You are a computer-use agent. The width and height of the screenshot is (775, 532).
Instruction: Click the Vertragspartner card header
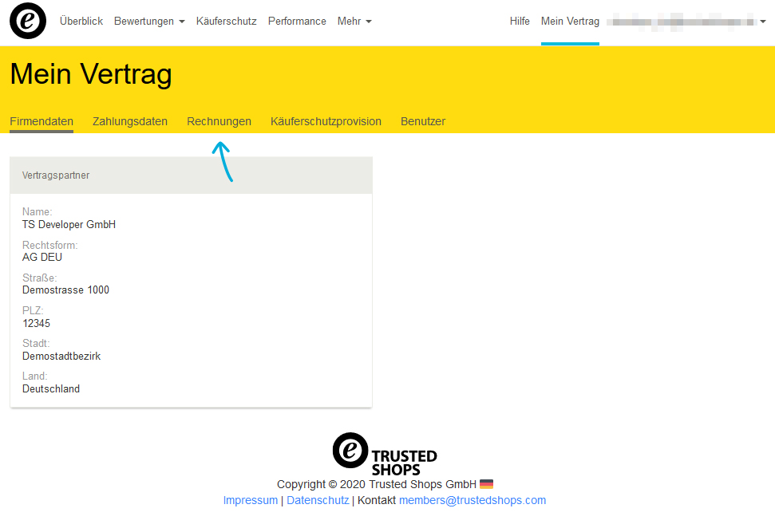click(x=191, y=175)
